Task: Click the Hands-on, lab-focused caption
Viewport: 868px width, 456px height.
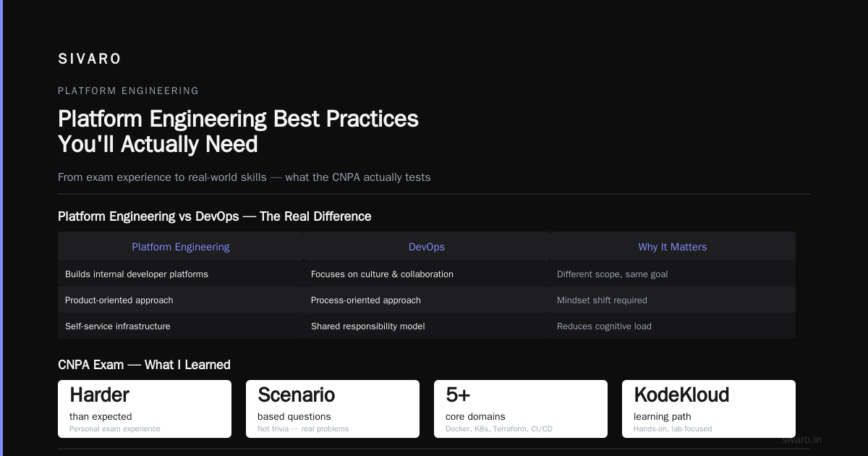Action: pyautogui.click(x=673, y=429)
